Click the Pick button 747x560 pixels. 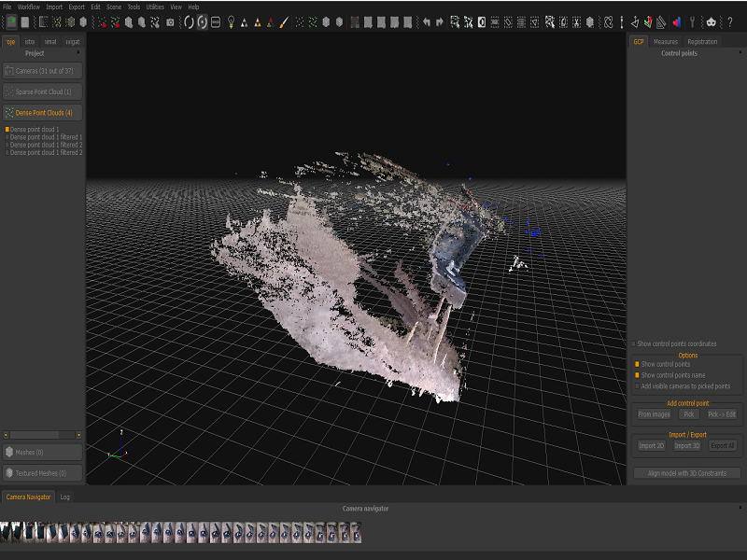689,414
